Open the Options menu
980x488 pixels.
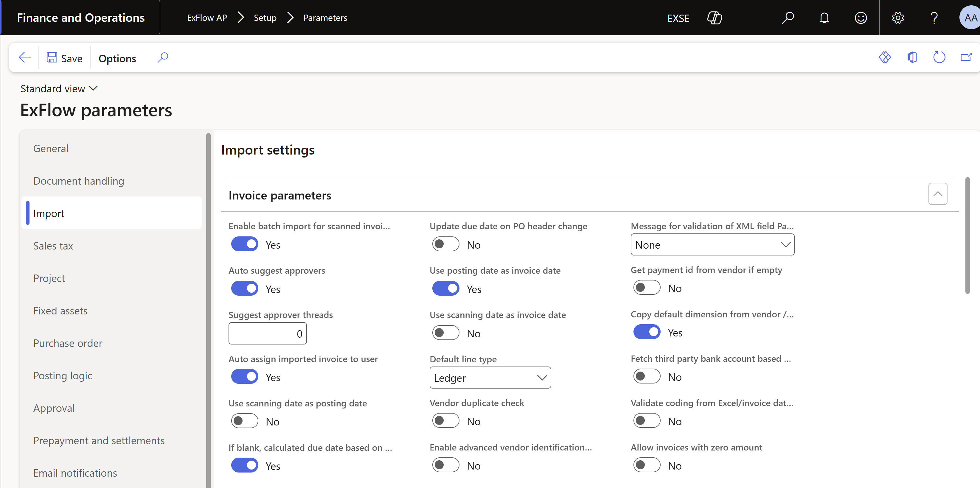[117, 58]
